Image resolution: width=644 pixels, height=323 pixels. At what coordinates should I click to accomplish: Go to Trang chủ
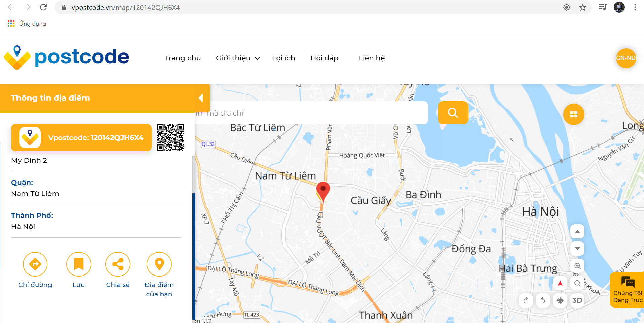click(182, 58)
